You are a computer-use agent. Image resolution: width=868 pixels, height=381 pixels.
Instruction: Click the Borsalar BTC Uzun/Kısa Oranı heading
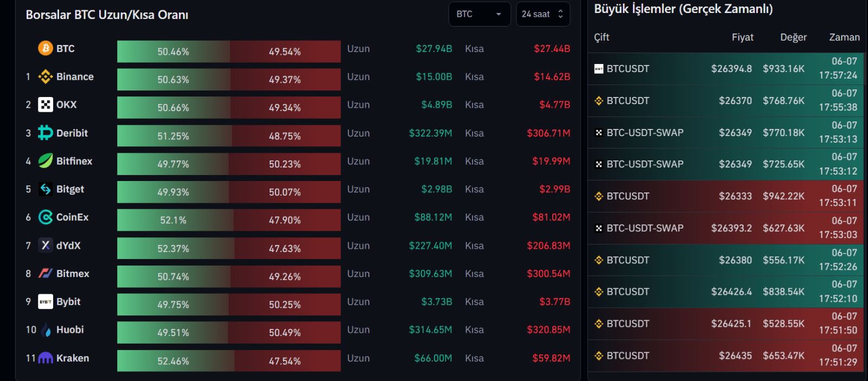pos(107,15)
